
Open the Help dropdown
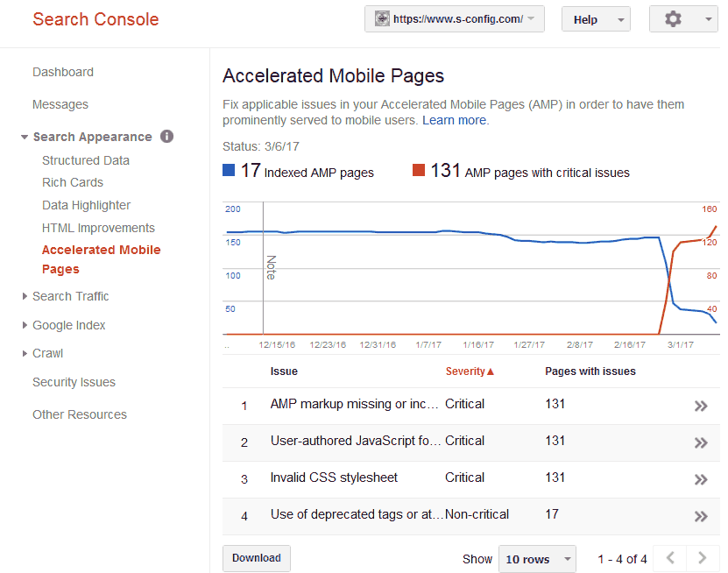pyautogui.click(x=596, y=19)
